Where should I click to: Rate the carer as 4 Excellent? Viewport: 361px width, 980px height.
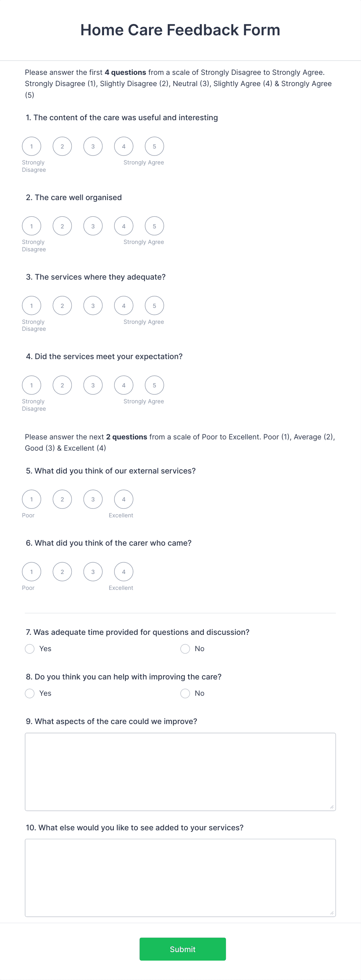[123, 571]
